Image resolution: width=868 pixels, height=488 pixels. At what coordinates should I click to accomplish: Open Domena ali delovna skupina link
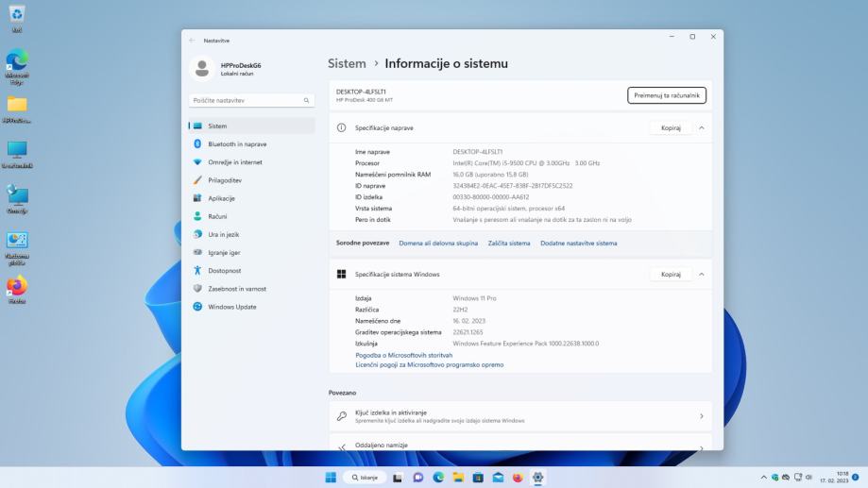438,244
